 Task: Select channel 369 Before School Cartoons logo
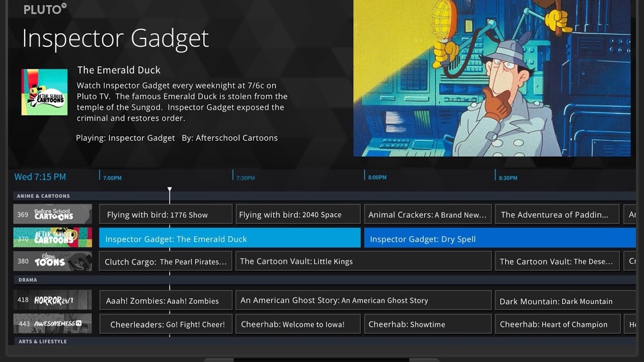(53, 214)
